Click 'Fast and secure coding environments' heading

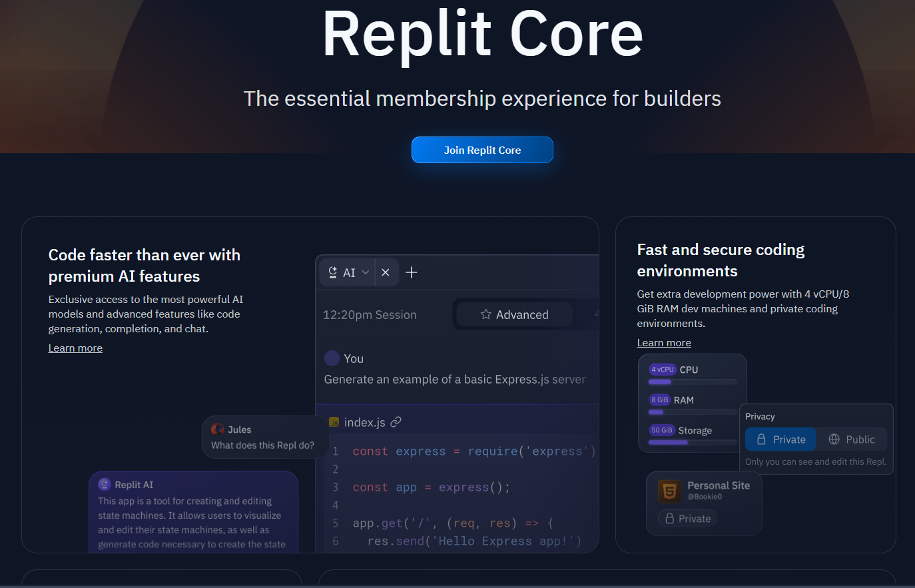[721, 260]
